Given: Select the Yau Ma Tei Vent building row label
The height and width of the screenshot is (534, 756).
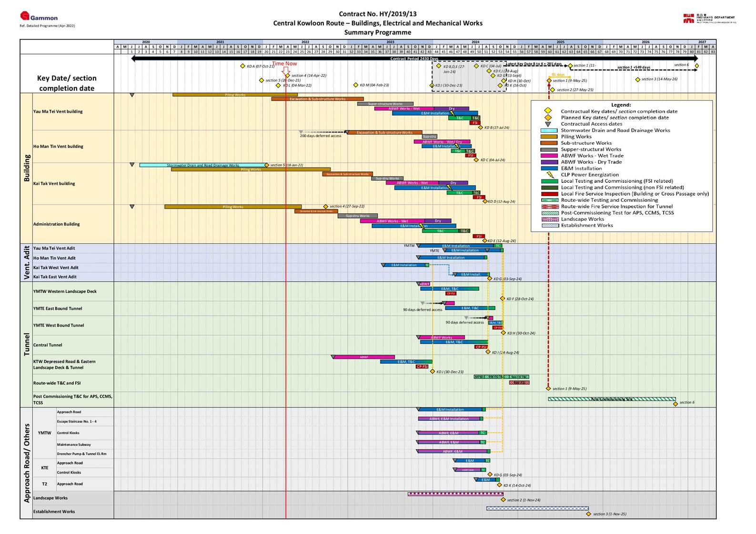Looking at the screenshot, I should 58,111.
